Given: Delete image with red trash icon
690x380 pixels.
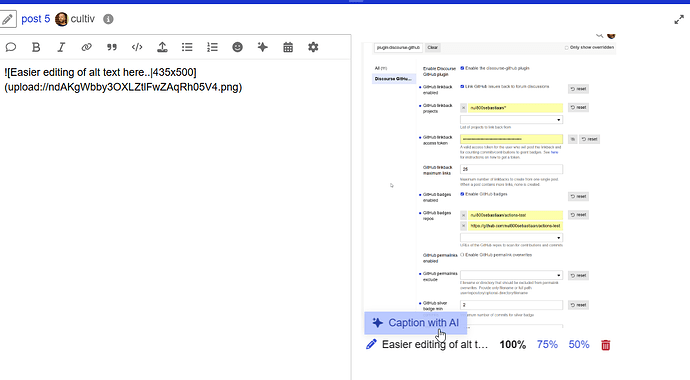Looking at the screenshot, I should [x=606, y=345].
